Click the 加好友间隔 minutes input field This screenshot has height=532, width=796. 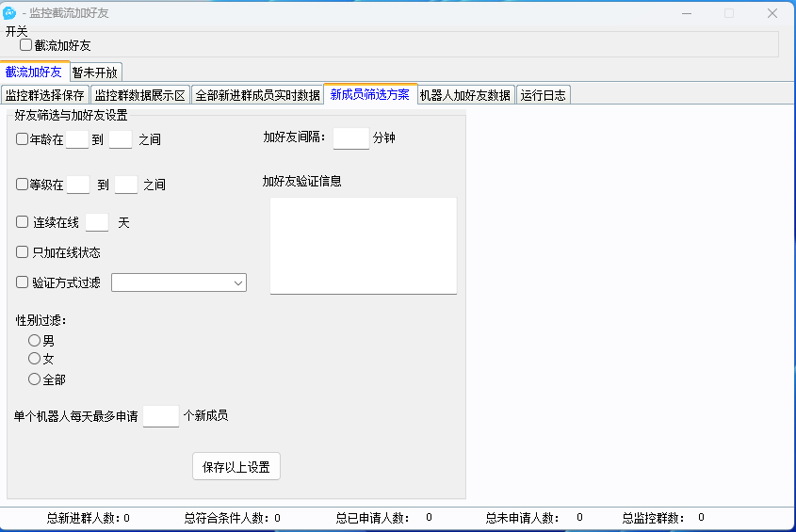click(x=350, y=138)
